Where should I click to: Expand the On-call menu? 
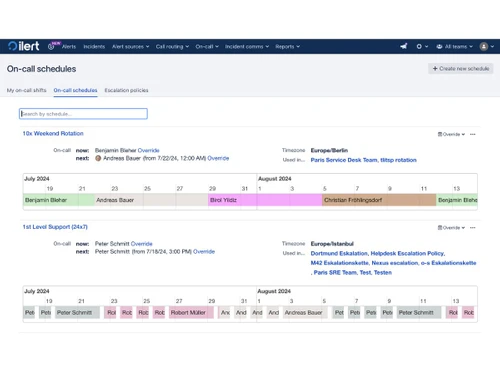click(207, 47)
